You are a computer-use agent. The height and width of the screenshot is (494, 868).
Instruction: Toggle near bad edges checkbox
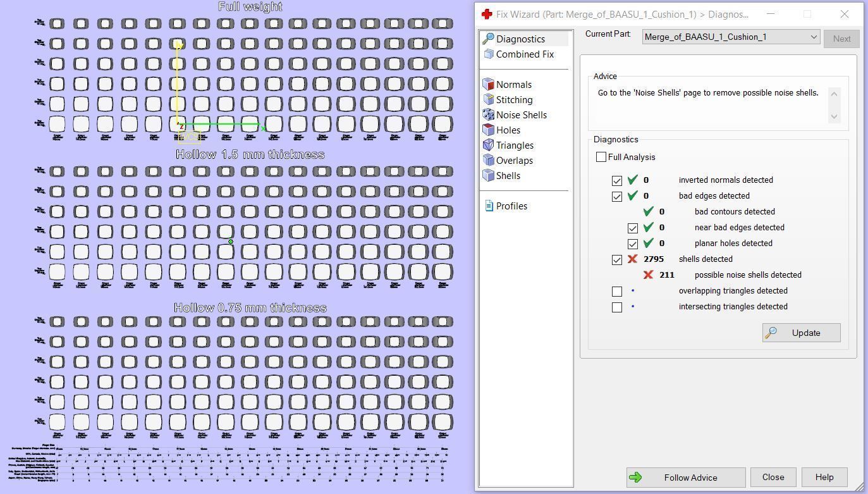[x=633, y=228]
